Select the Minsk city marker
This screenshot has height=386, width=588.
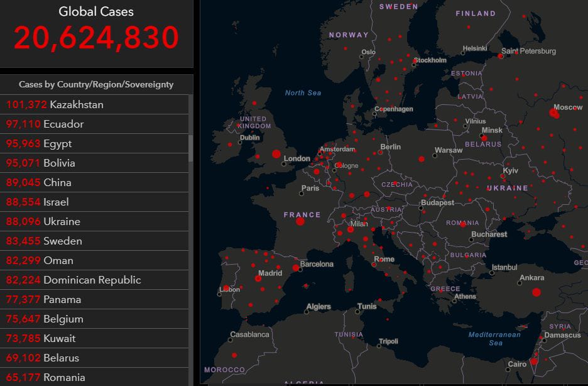pos(484,138)
